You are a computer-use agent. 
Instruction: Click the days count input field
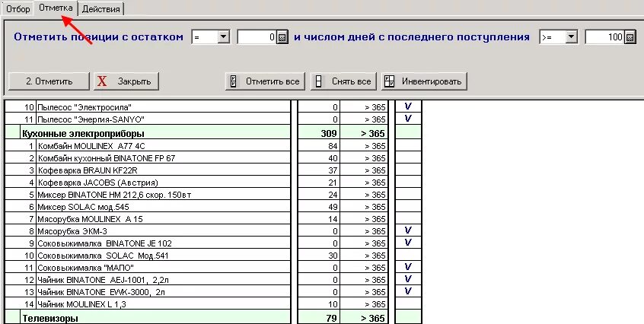click(605, 37)
